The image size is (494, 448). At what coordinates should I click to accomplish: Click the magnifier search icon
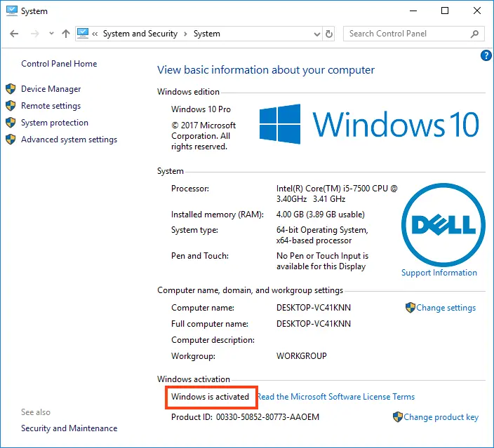[x=474, y=34]
